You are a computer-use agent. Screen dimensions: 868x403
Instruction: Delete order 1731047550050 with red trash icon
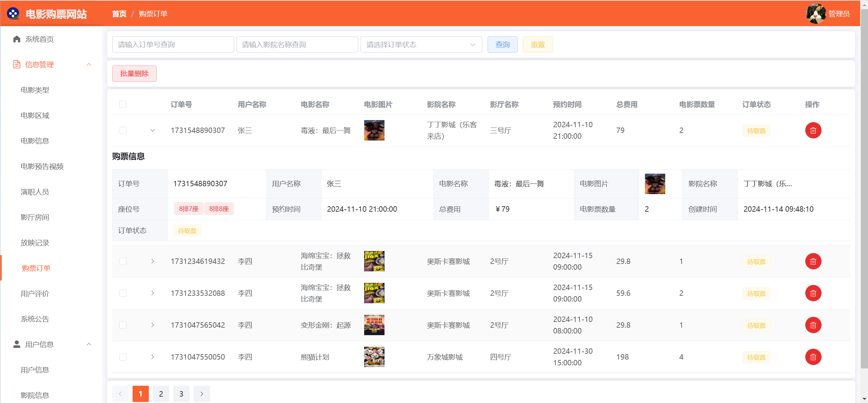(x=813, y=357)
